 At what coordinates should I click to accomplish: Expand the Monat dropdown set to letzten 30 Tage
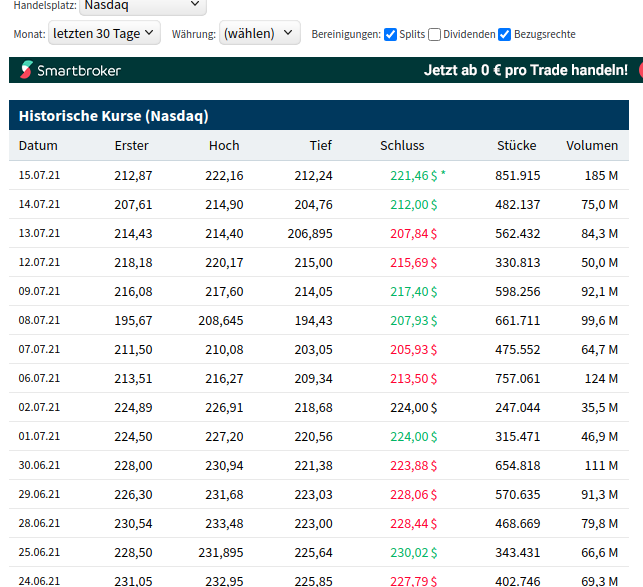coord(104,33)
